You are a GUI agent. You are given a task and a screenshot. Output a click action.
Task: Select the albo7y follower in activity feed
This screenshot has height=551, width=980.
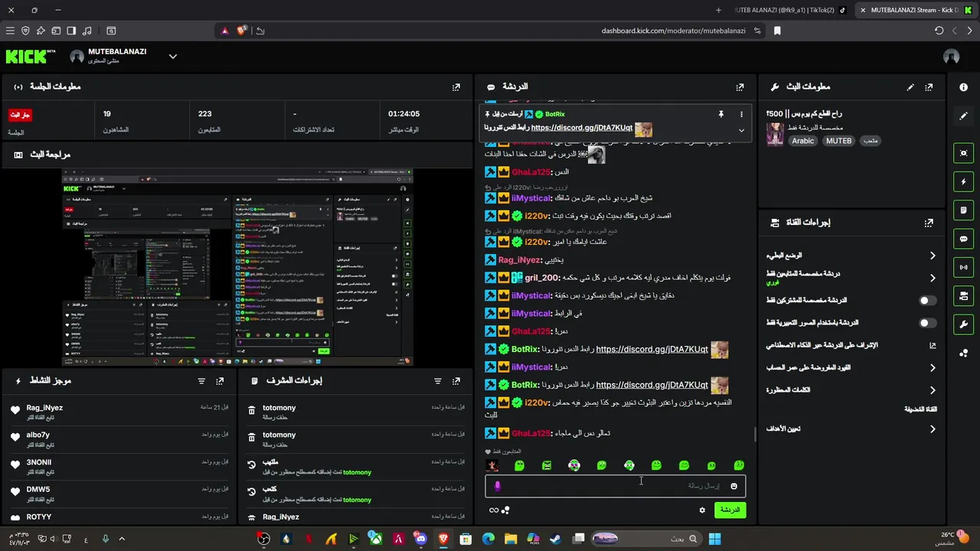38,435
